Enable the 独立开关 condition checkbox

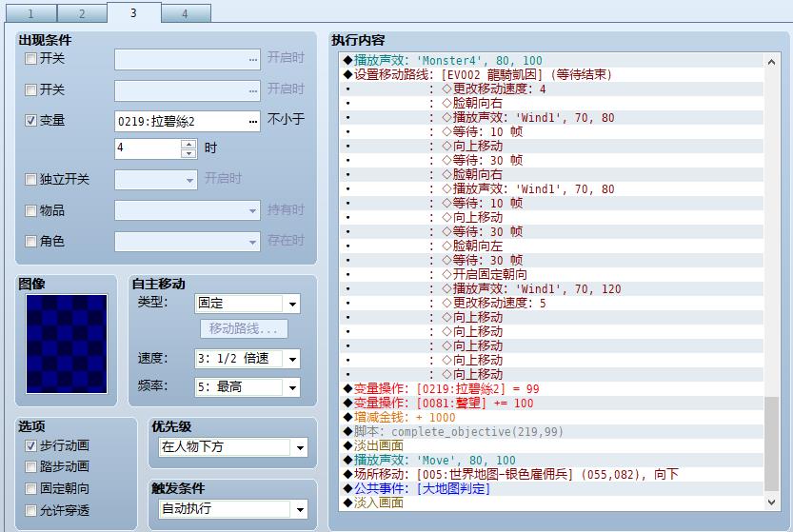pos(30,180)
